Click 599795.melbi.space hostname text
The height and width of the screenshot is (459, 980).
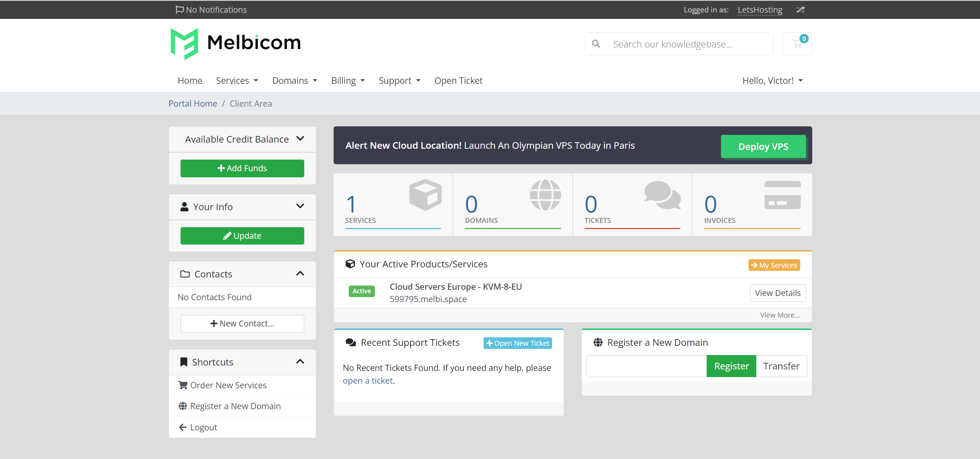click(428, 299)
